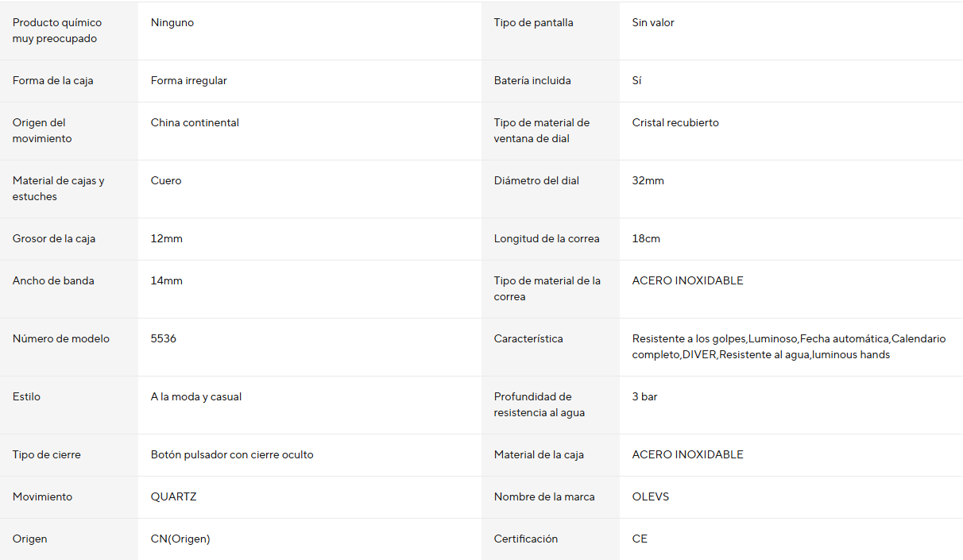Viewport: 963px width, 560px height.
Task: Click the 'CN(Origen)' value
Action: [180, 539]
